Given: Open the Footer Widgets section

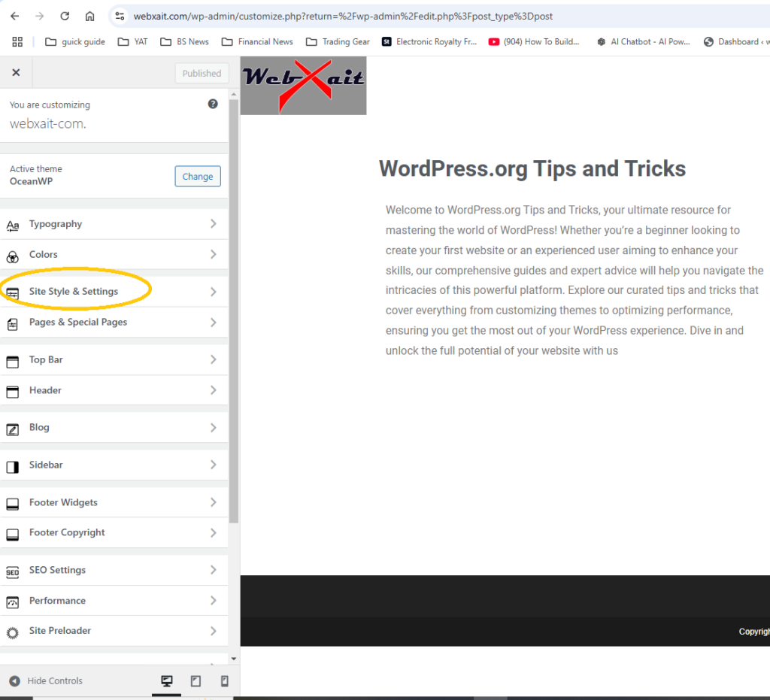Looking at the screenshot, I should (114, 502).
